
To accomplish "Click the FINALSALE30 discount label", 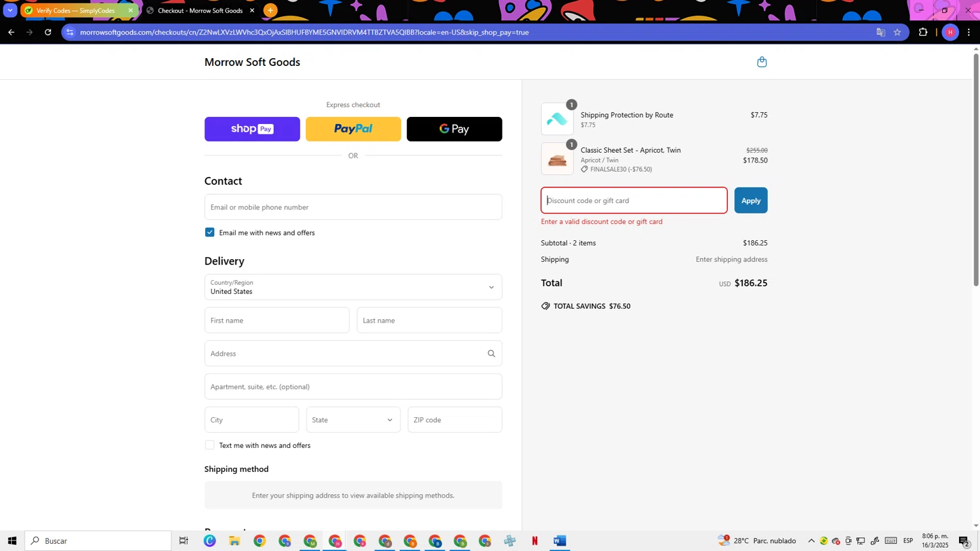I will pyautogui.click(x=616, y=169).
